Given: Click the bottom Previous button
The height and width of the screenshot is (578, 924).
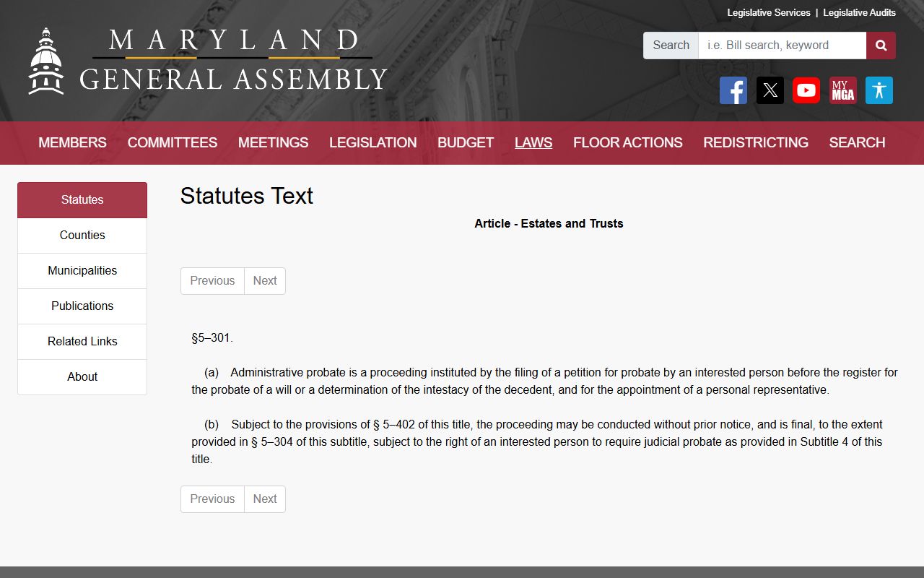Looking at the screenshot, I should point(212,499).
